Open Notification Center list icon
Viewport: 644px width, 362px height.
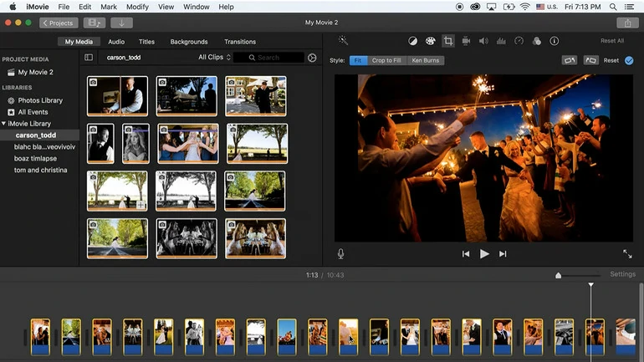pyautogui.click(x=629, y=7)
